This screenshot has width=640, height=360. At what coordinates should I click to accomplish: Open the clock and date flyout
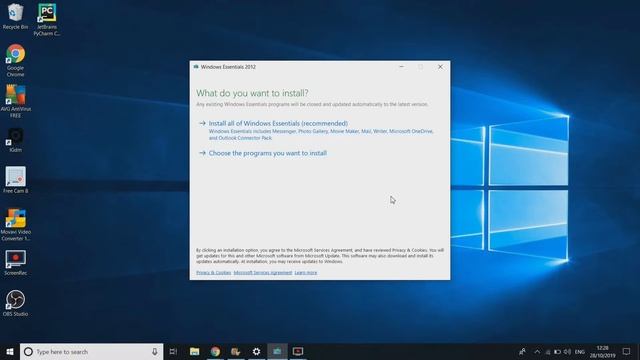pos(602,352)
